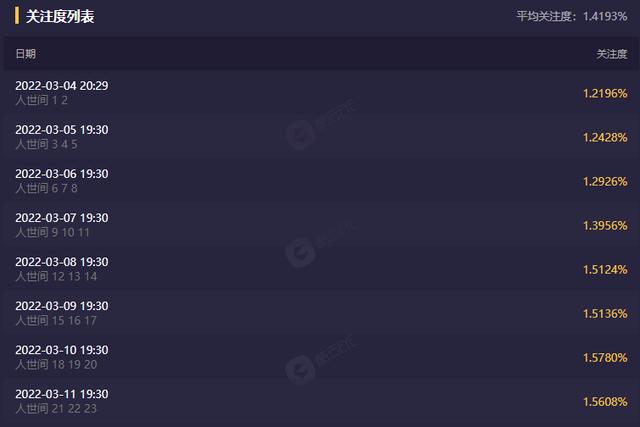Screen dimensions: 640x427
Task: Click the 平均关注度 1.4193% label
Action: point(572,16)
